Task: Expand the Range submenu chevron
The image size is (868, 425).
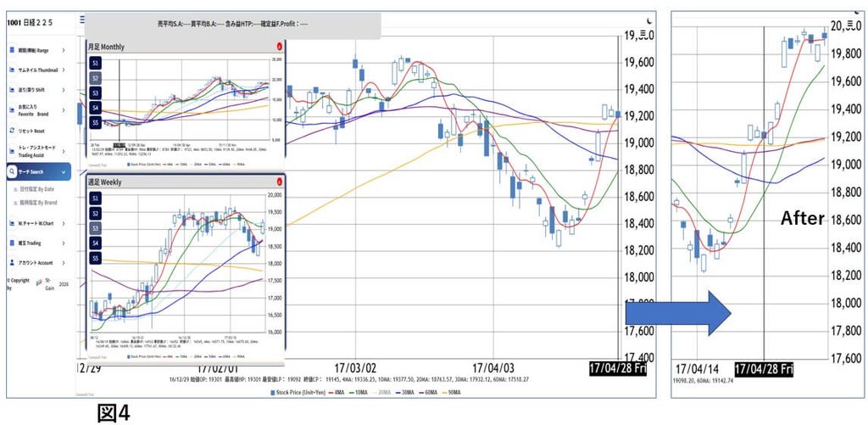Action: (x=64, y=50)
